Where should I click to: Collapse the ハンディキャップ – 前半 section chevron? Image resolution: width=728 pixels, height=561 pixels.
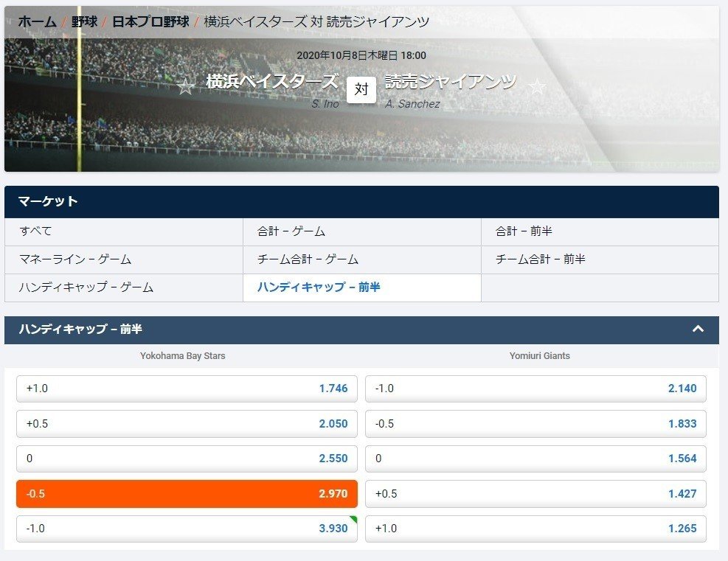698,329
